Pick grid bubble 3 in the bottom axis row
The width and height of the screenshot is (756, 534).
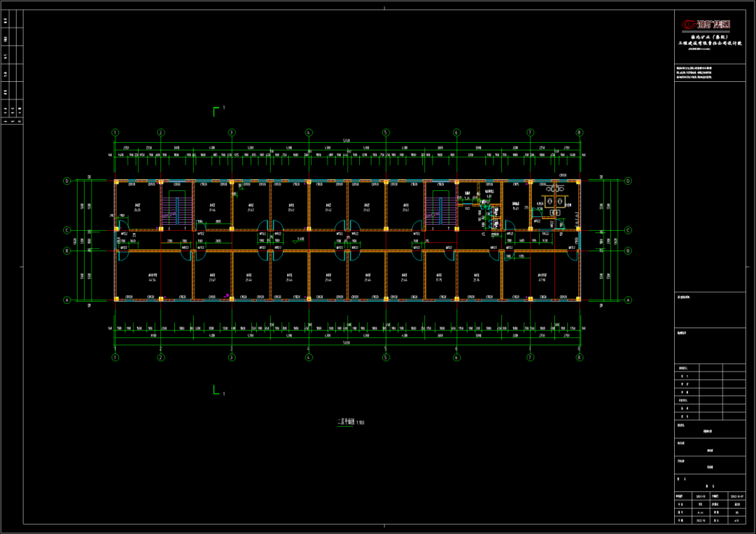232,358
